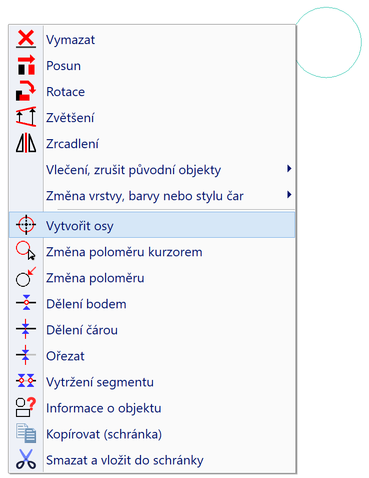Viewport: 369px width, 478px height.
Task: Click the Rotace rotate icon
Action: point(26,91)
